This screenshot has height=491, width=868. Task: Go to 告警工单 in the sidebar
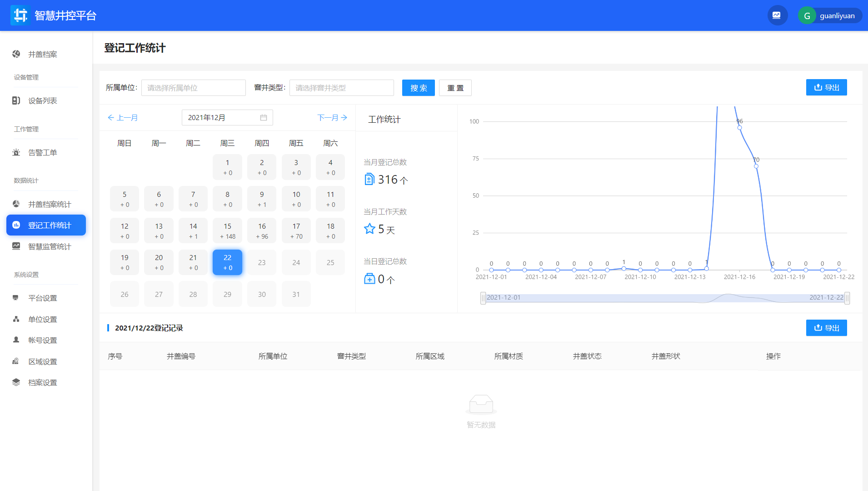42,153
